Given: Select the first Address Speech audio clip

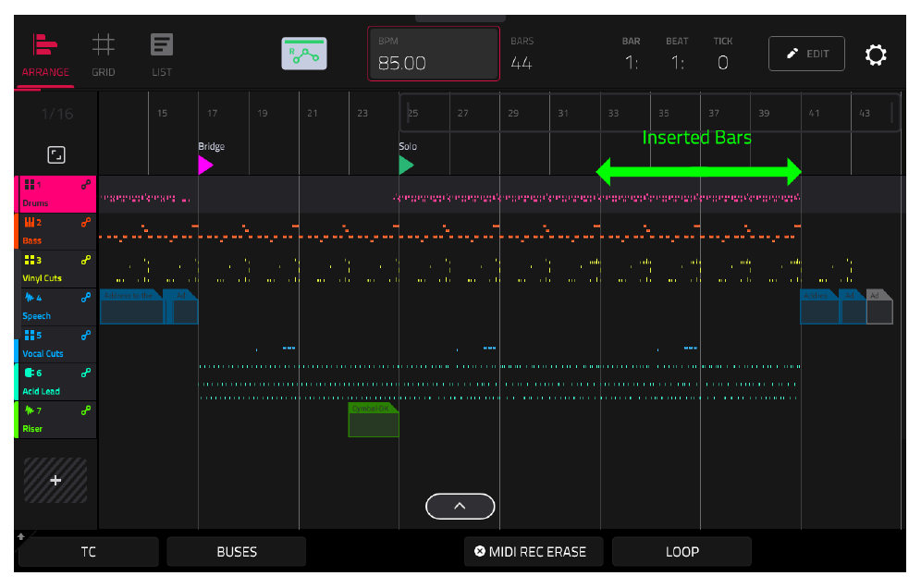Looking at the screenshot, I should [131, 307].
